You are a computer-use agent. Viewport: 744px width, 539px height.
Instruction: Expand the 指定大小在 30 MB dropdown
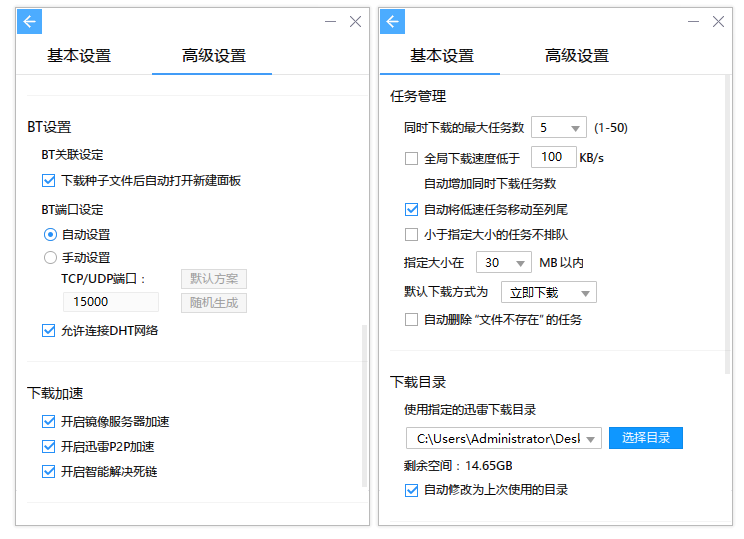point(503,263)
